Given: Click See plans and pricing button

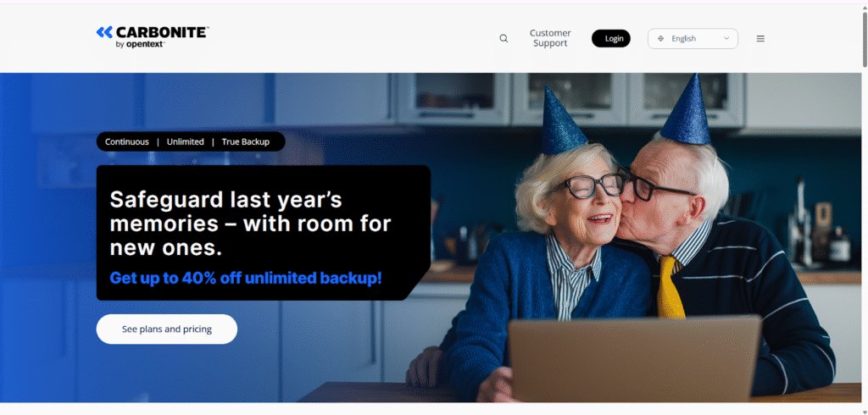Looking at the screenshot, I should [x=167, y=329].
